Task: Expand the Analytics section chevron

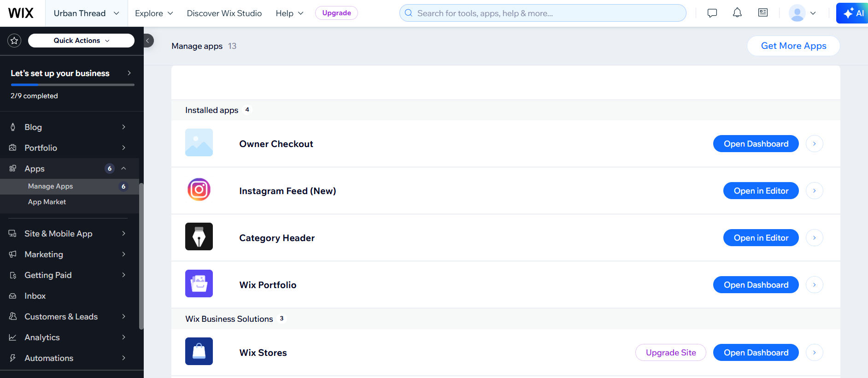Action: click(123, 337)
